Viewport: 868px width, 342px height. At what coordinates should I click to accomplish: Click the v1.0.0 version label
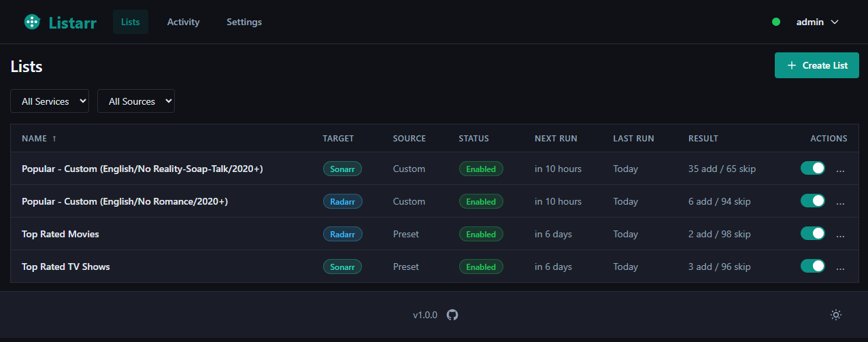point(425,315)
